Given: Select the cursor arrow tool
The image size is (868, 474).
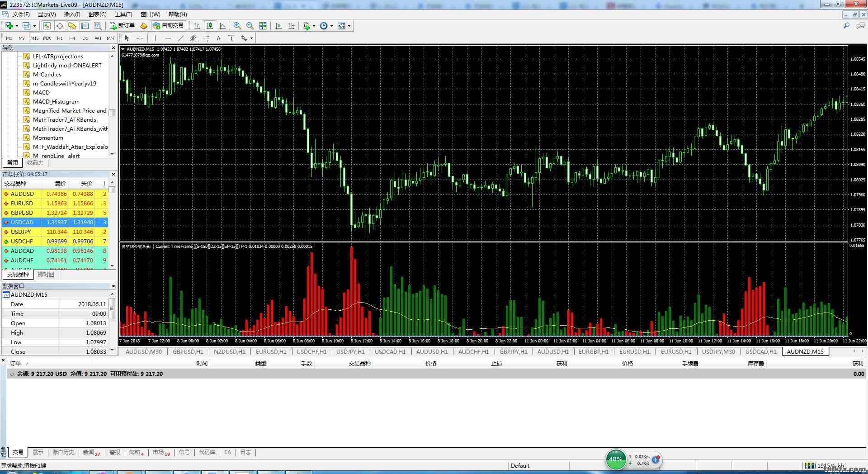Looking at the screenshot, I should click(x=127, y=38).
